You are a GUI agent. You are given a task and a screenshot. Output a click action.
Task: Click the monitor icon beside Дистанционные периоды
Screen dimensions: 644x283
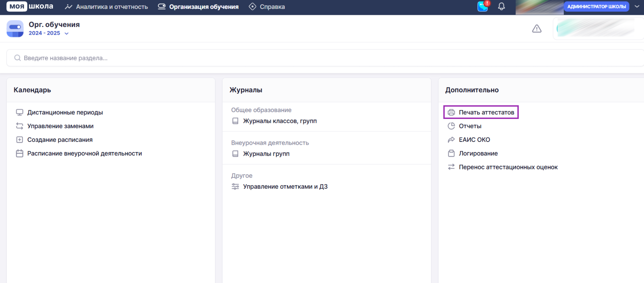19,112
